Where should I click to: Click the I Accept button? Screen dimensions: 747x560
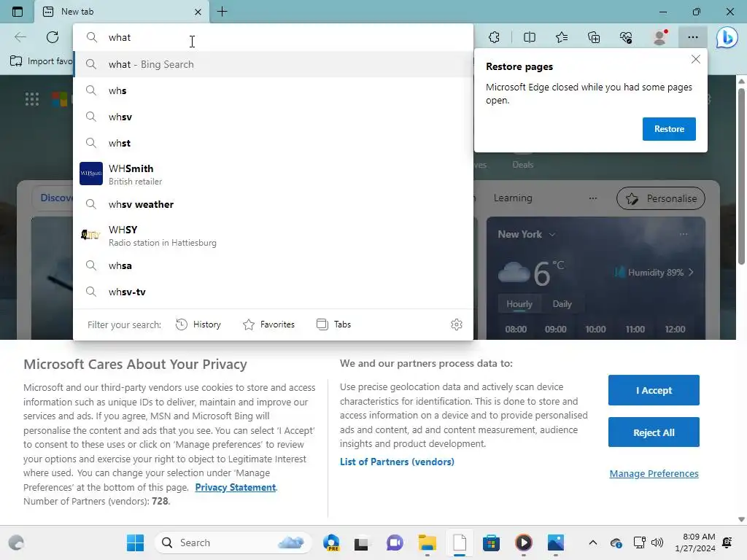click(654, 390)
